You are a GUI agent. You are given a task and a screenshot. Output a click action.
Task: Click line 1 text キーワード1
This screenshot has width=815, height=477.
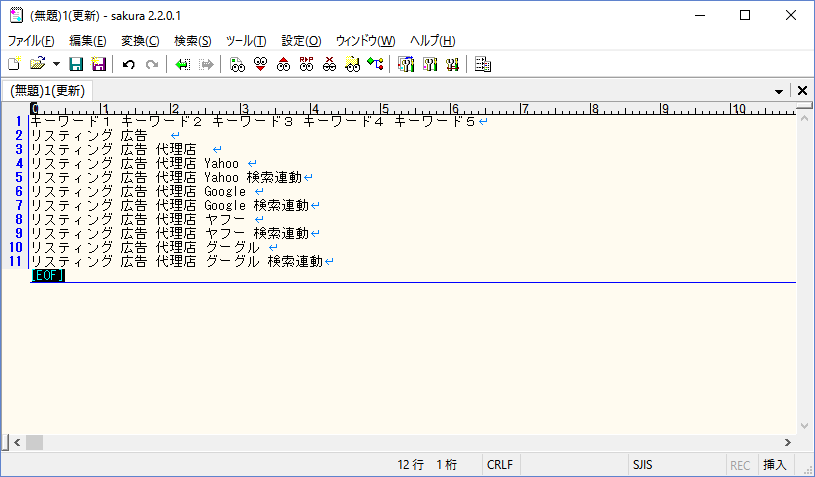[72, 122]
